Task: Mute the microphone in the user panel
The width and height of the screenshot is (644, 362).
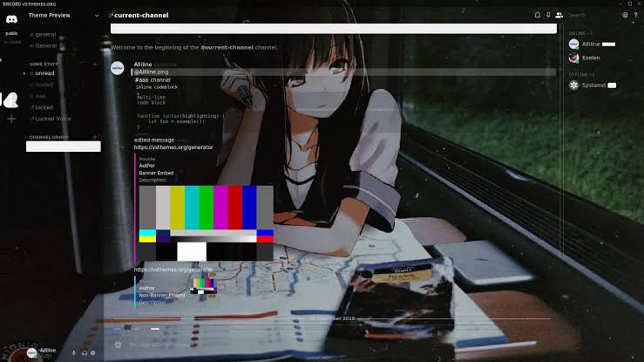Action: click(73, 353)
